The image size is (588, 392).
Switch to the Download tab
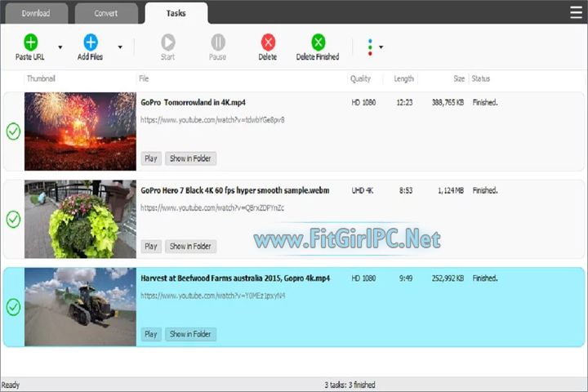click(x=36, y=14)
